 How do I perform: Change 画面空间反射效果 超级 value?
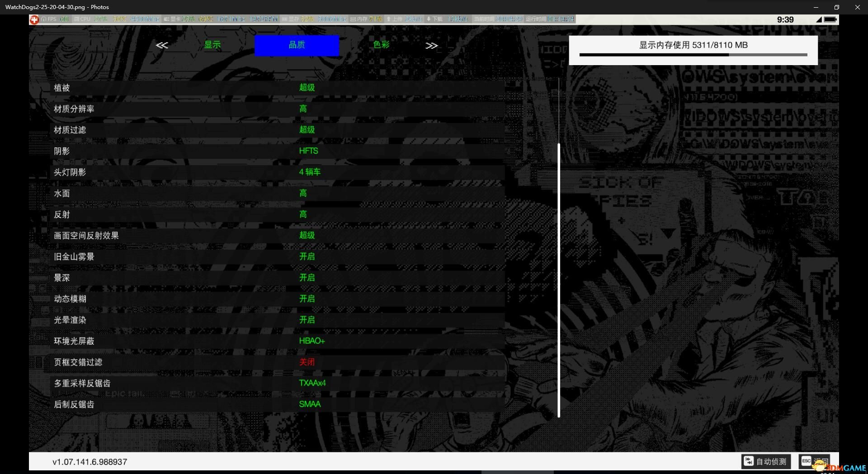point(307,236)
